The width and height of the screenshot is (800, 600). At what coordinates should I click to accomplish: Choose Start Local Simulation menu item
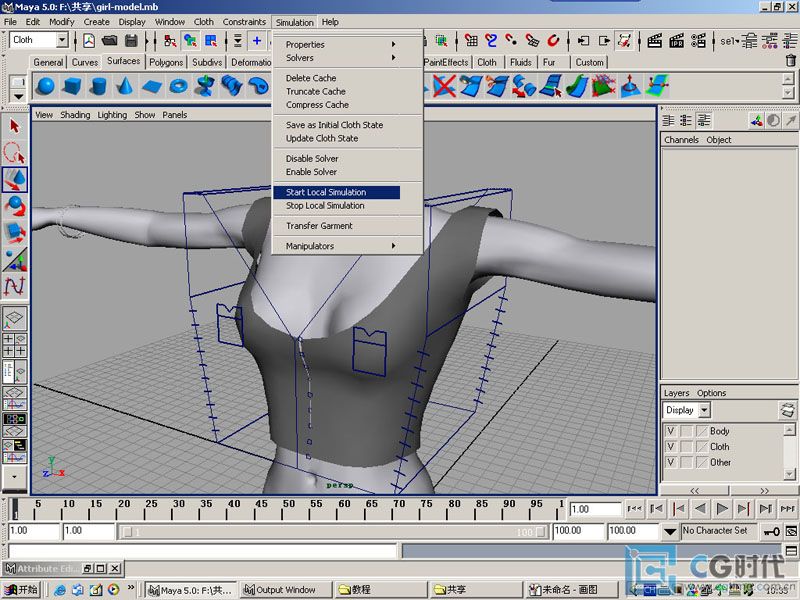337,192
